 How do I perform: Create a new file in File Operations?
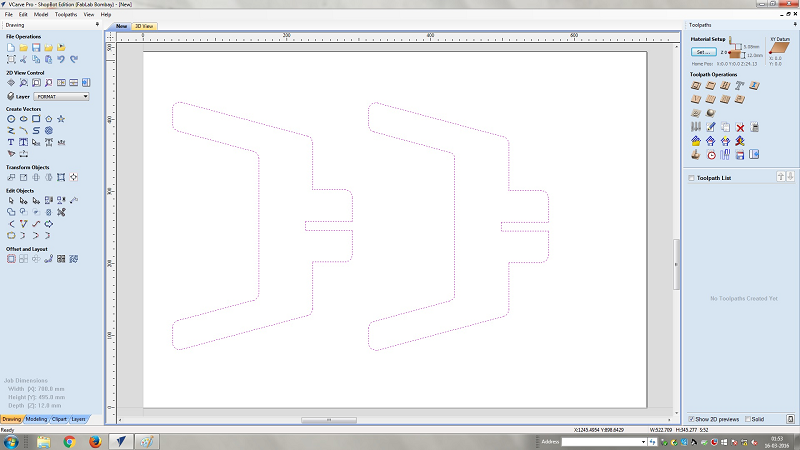pyautogui.click(x=11, y=47)
